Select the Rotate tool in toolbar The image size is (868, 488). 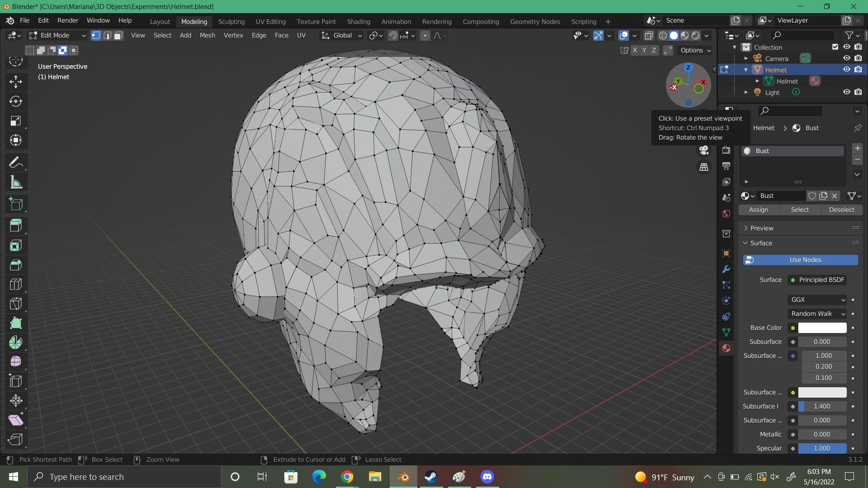[16, 101]
